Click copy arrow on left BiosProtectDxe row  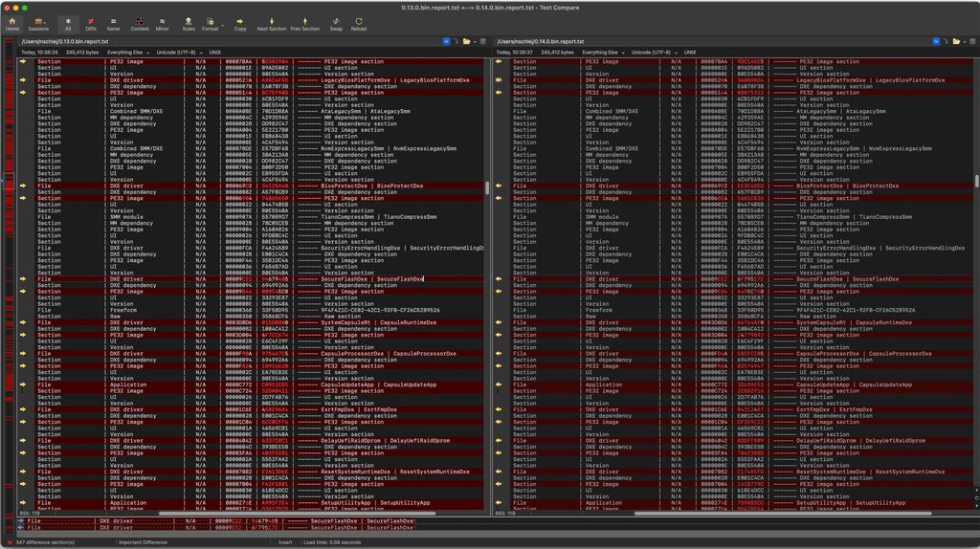(23, 186)
